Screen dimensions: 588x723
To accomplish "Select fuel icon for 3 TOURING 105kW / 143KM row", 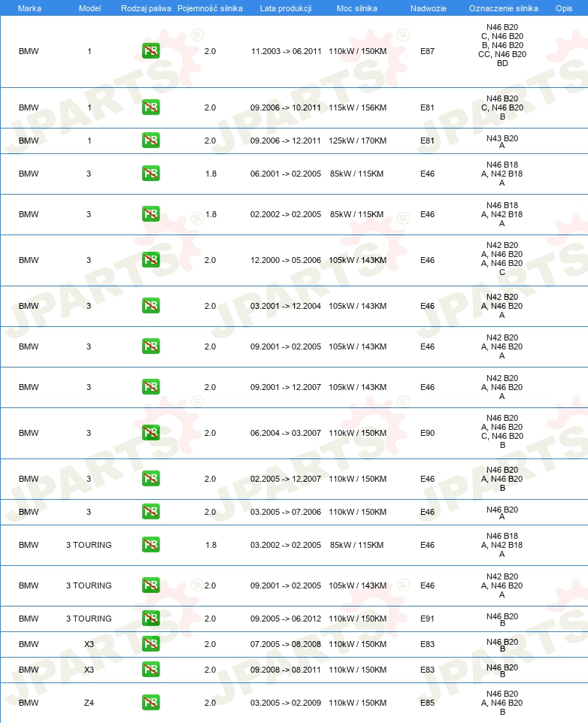I will pos(151,585).
